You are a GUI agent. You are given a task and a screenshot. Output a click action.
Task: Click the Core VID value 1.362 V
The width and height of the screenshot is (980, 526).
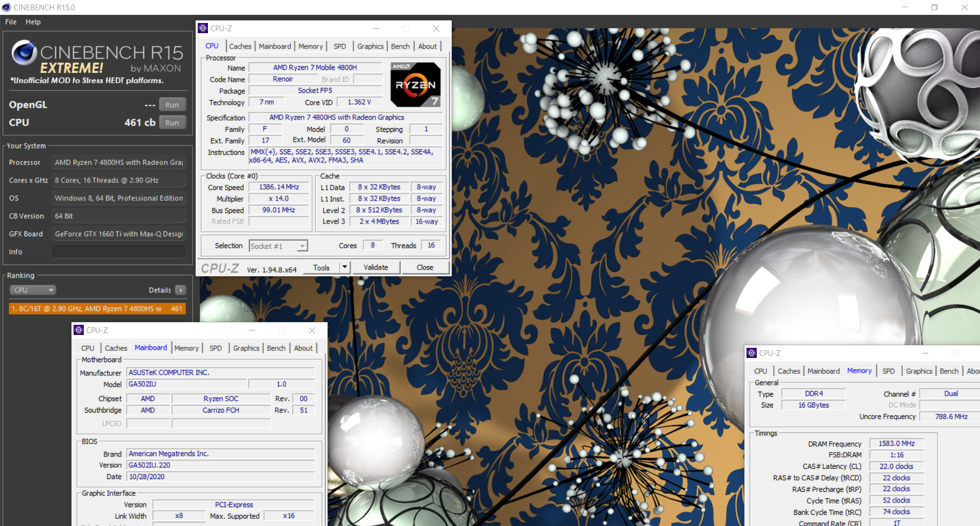coord(359,102)
